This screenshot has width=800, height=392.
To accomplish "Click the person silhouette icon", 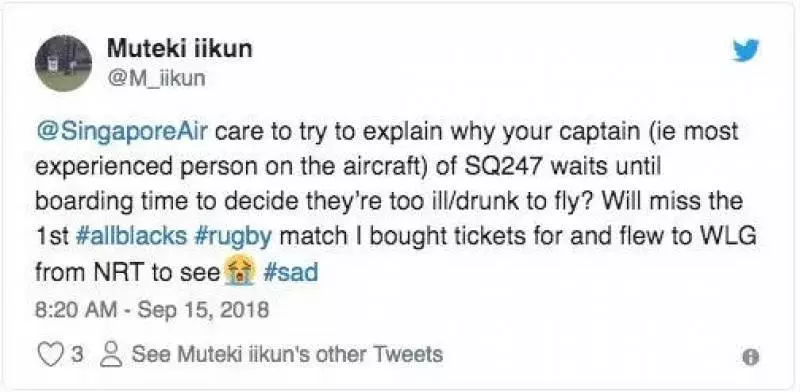I will pyautogui.click(x=111, y=354).
